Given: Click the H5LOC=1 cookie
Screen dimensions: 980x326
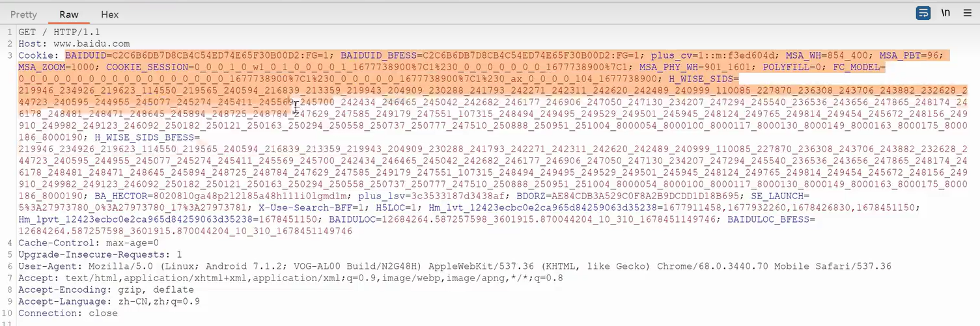Looking at the screenshot, I should tap(397, 208).
